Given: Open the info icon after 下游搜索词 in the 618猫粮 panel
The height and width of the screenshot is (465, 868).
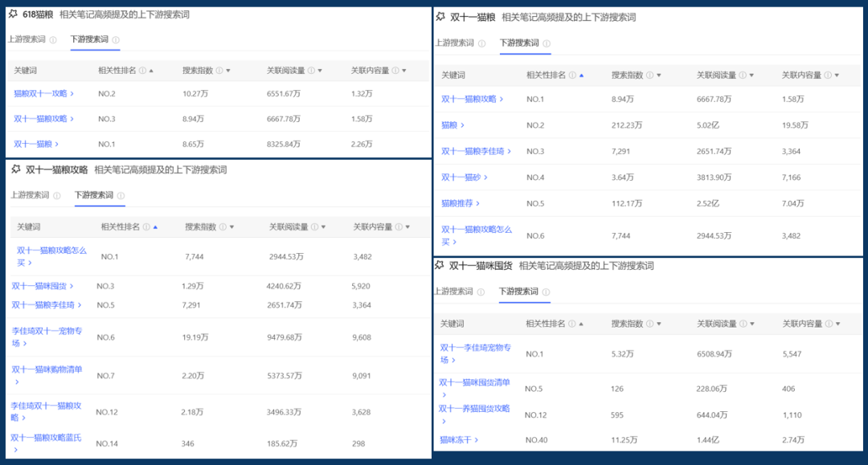Looking at the screenshot, I should (116, 40).
